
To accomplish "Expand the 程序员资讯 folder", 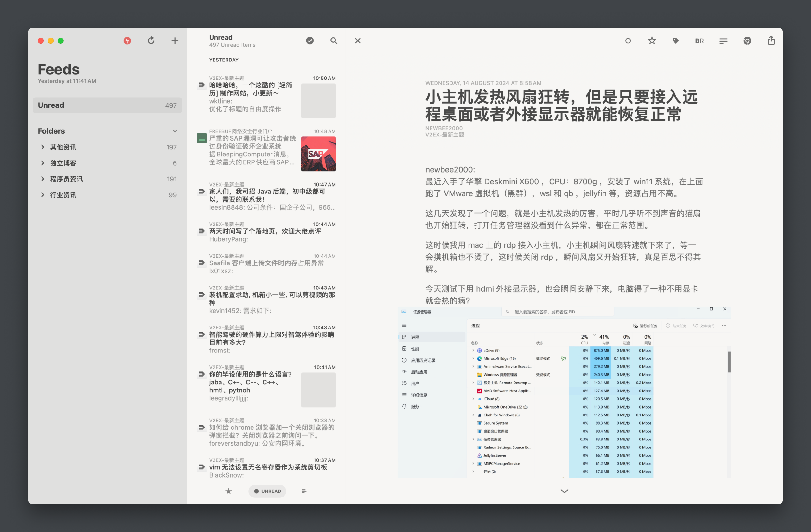I will click(x=42, y=179).
